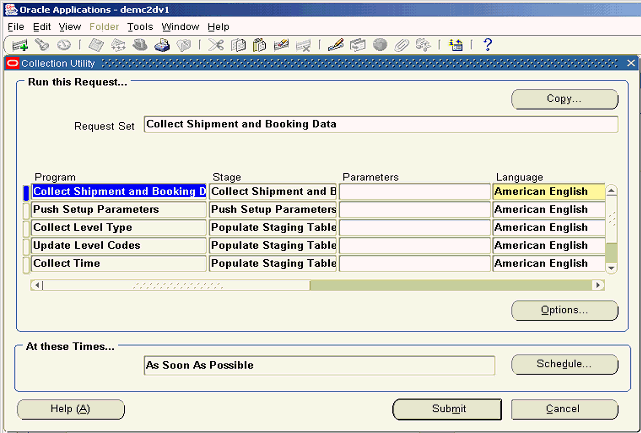Viewport: 641px width, 433px height.
Task: Select the record indicator for Collect Time row
Action: pyautogui.click(x=26, y=264)
